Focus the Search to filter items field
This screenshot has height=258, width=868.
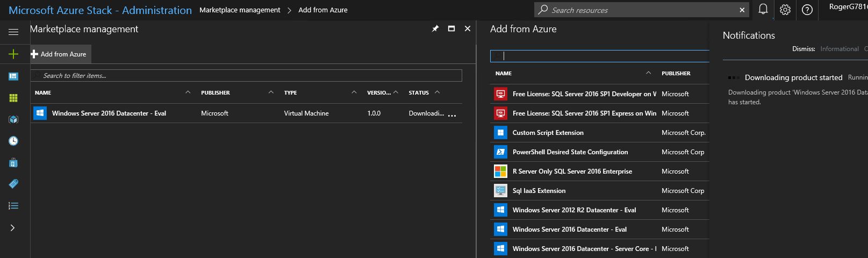[x=246, y=76]
